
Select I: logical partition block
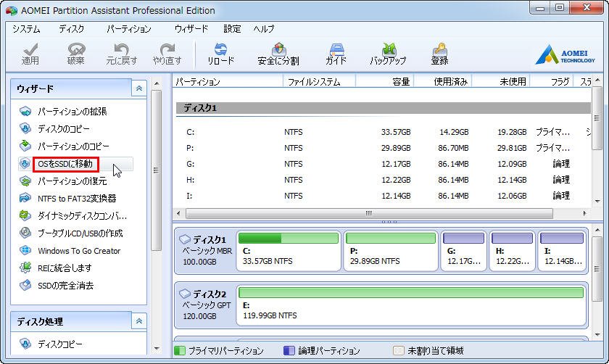(x=562, y=250)
